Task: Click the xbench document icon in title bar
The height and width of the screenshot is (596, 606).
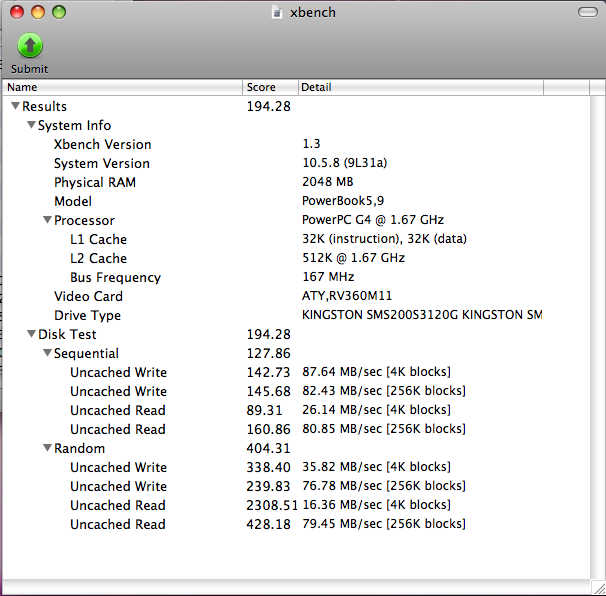Action: coord(277,12)
